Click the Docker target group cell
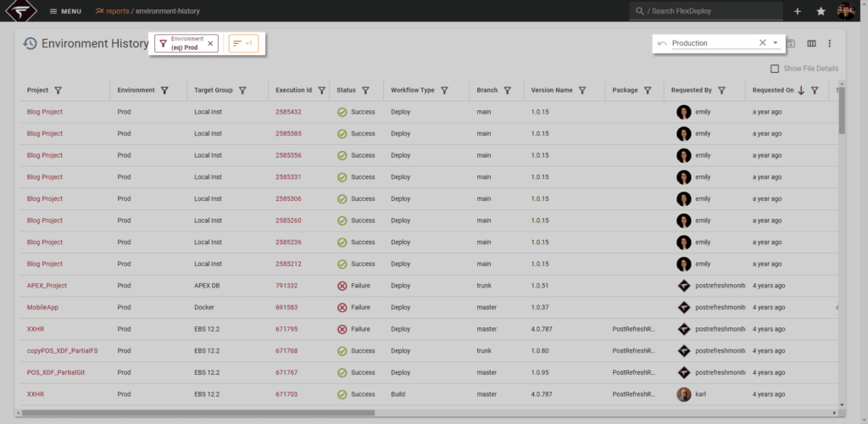This screenshot has height=424, width=868. click(203, 307)
